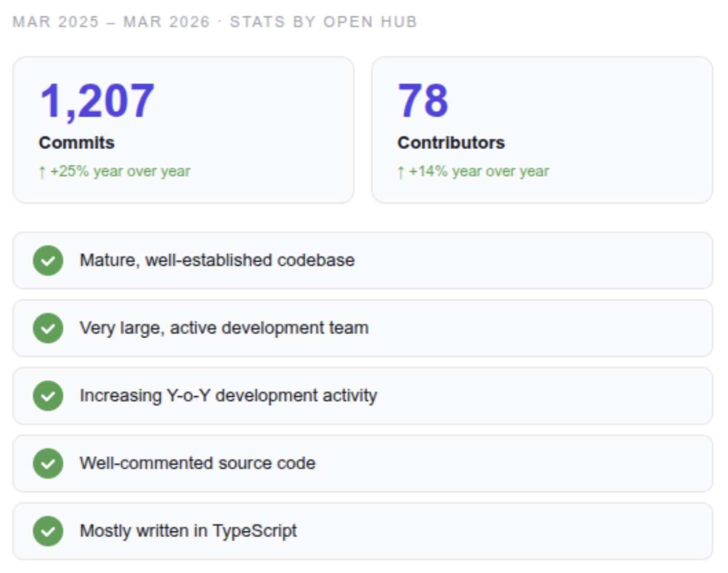
Task: Click the 78 contributors number
Action: pyautogui.click(x=423, y=101)
